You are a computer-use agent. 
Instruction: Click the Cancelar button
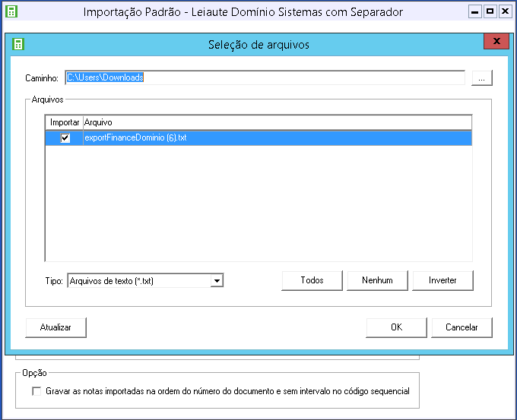(x=461, y=327)
